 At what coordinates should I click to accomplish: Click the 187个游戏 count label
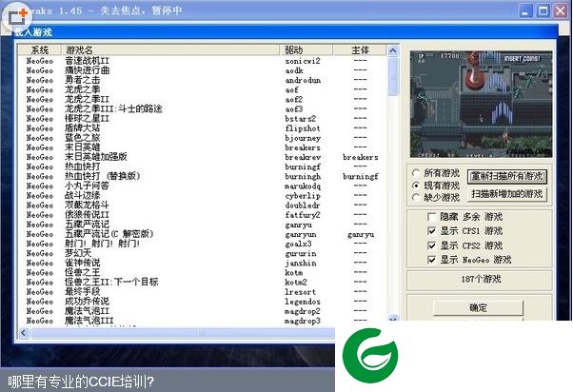pyautogui.click(x=481, y=280)
